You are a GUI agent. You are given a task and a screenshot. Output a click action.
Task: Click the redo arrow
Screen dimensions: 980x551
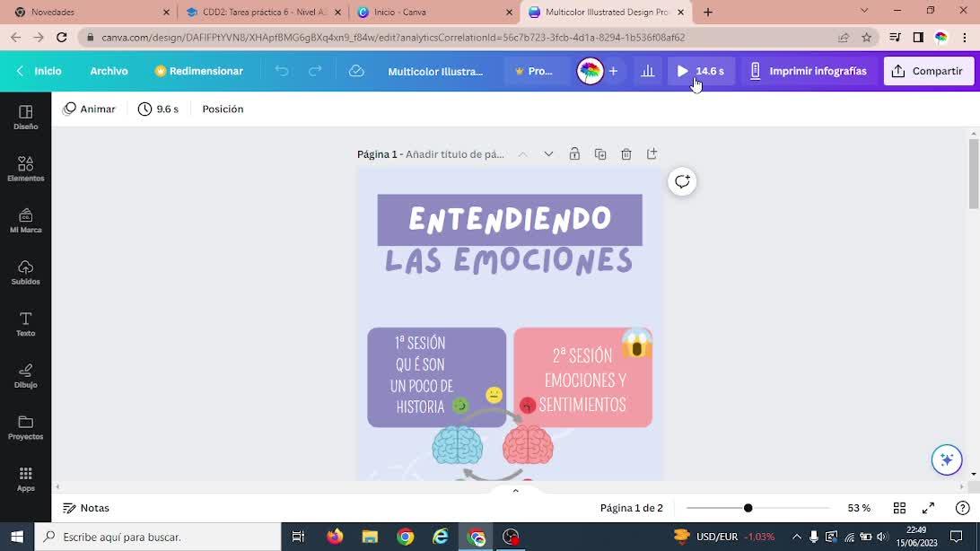(x=315, y=71)
